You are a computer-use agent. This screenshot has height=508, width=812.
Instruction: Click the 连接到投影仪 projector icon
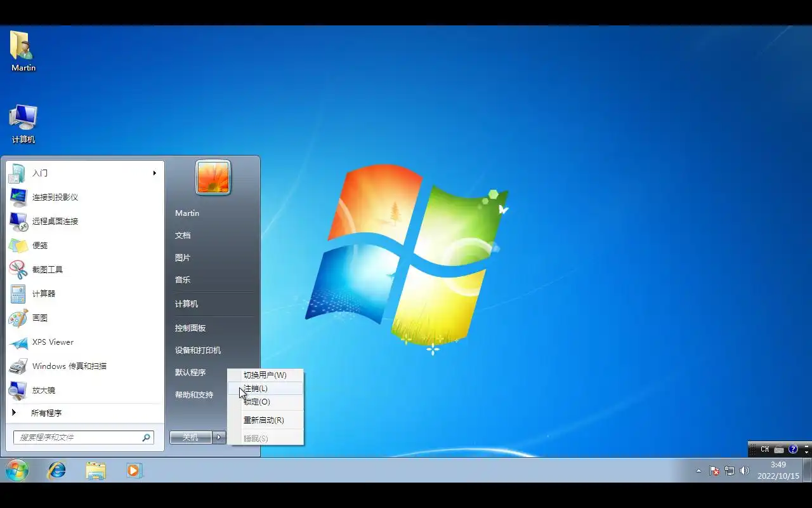[18, 197]
